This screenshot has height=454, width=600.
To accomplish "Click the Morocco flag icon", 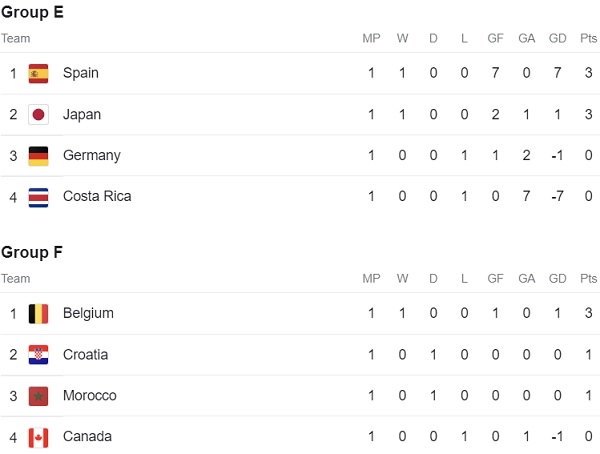I will (38, 396).
